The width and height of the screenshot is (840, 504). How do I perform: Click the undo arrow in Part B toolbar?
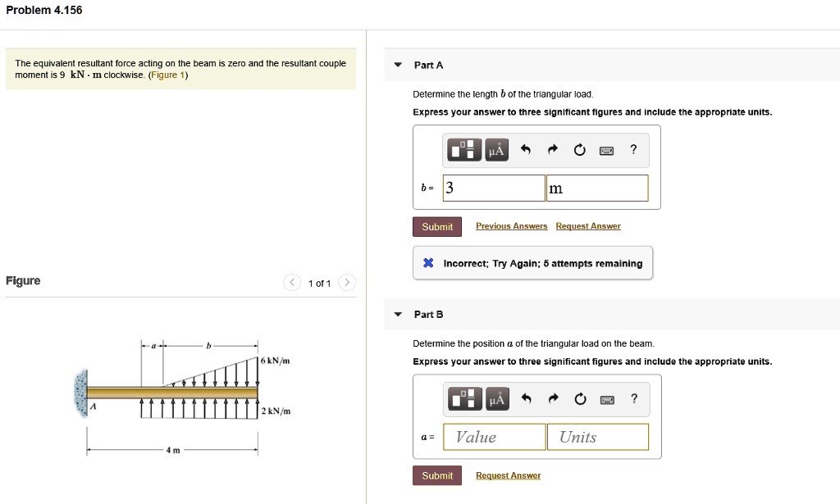tap(526, 399)
